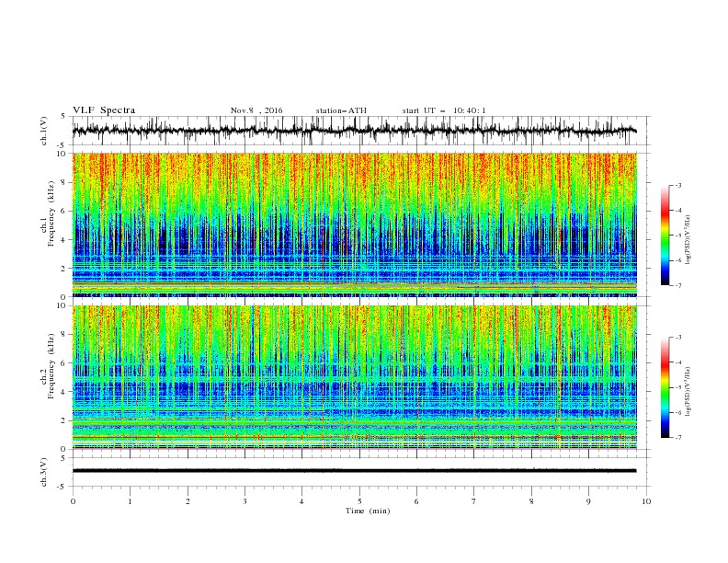Click the "8" tick on ch.2 frequency axis
The height and width of the screenshot is (563, 728).
click(65, 335)
